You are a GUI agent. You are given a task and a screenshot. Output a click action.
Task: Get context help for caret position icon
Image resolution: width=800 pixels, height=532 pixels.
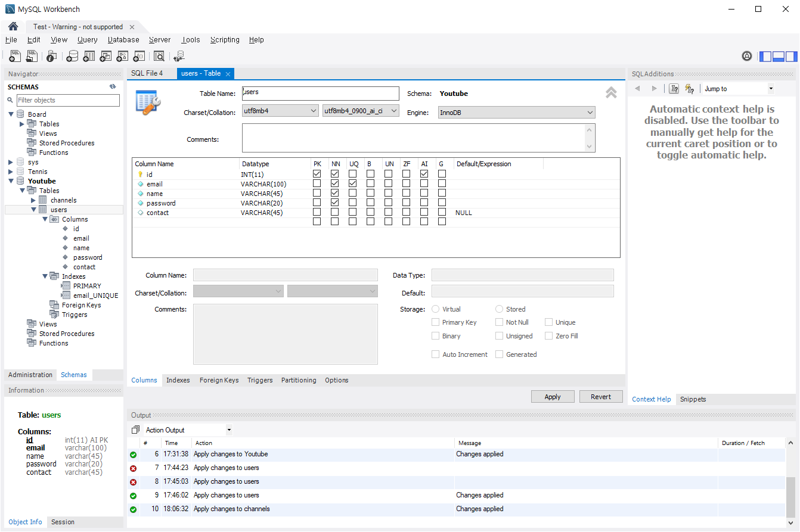(x=674, y=89)
